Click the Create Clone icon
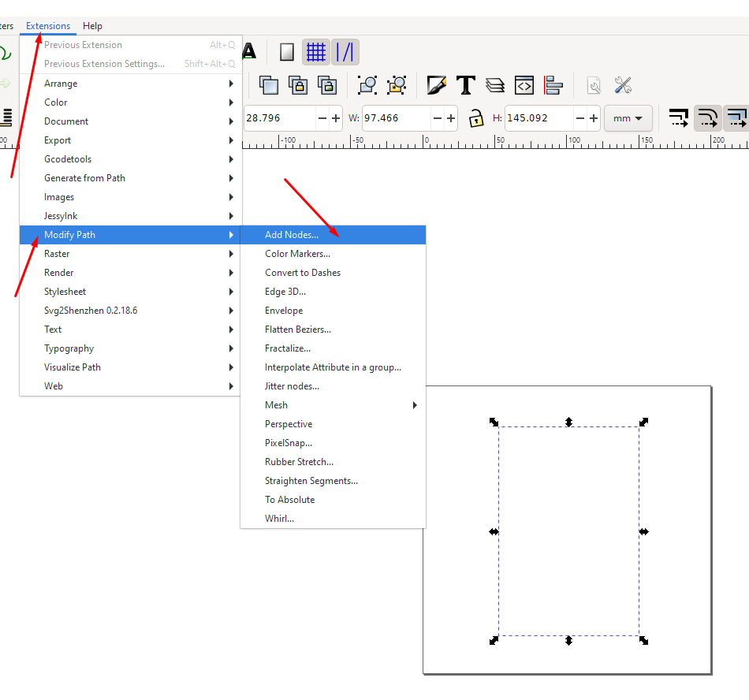This screenshot has width=749, height=700. click(298, 85)
